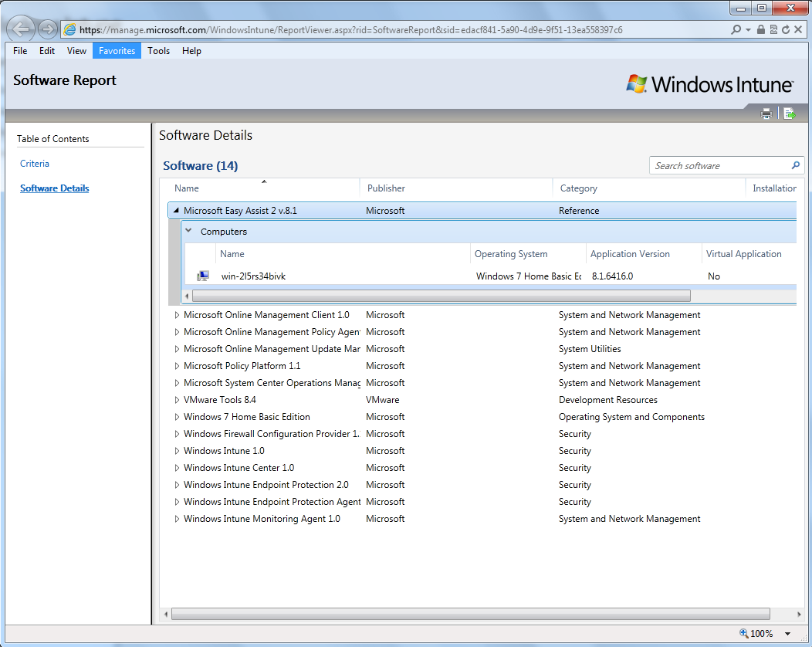Open the 100% zoom level dropdown arrow

pos(787,634)
